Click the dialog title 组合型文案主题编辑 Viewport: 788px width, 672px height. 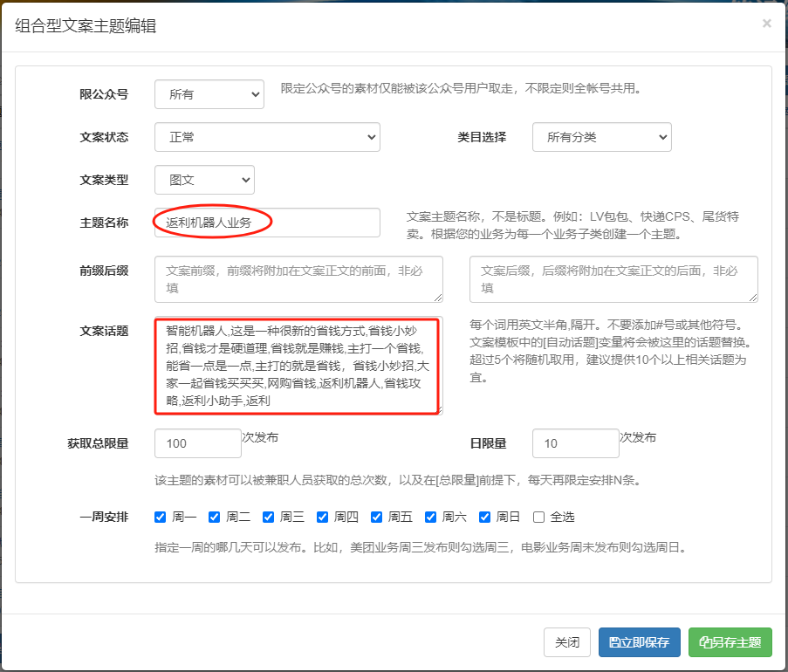(86, 25)
